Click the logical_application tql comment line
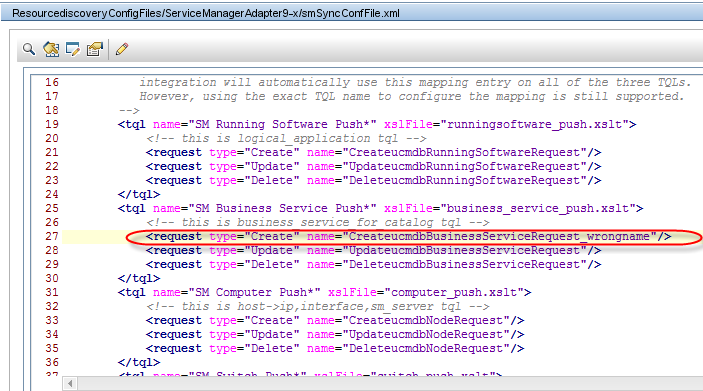 (286, 139)
